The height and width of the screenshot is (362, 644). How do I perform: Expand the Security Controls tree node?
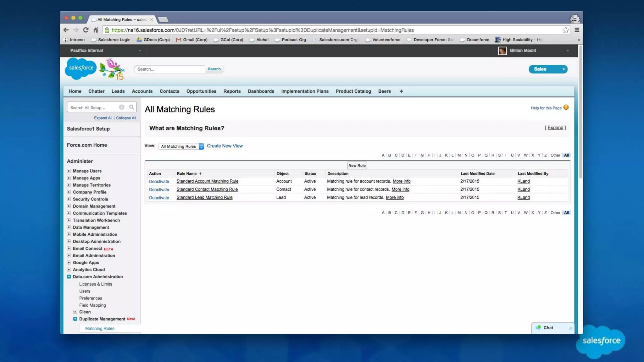[69, 199]
